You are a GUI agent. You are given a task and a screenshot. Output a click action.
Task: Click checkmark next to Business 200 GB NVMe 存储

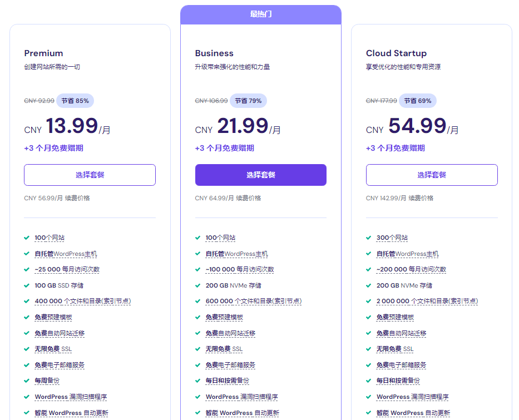point(197,285)
